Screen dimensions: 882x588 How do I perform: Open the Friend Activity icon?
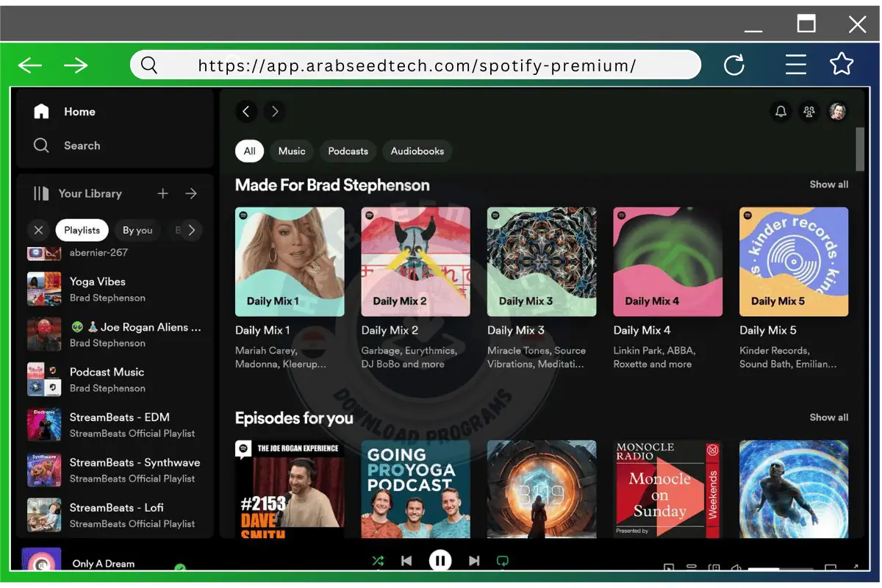tap(809, 112)
